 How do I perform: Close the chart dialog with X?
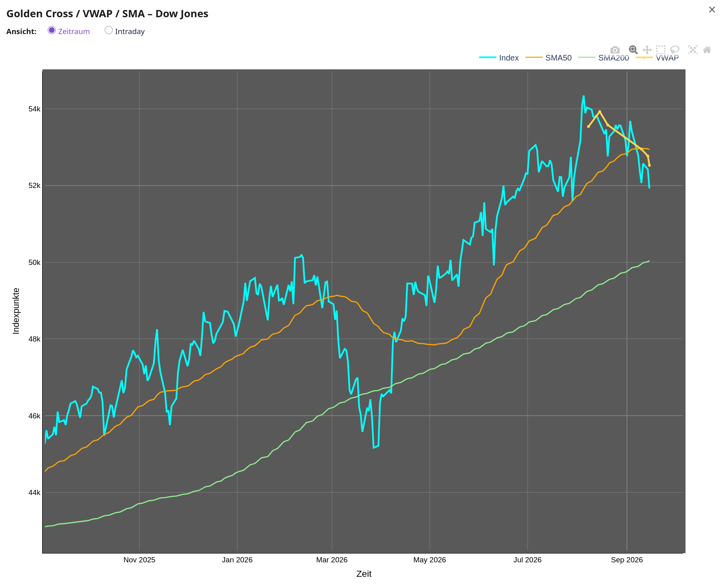712,10
